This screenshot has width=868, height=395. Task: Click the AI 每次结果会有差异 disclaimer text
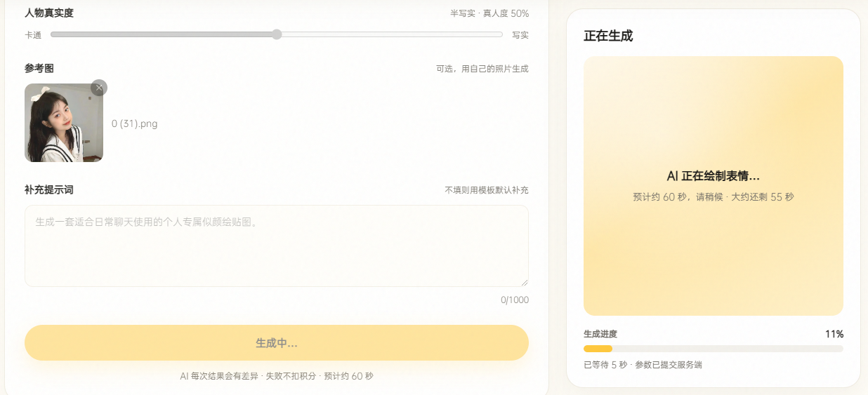click(277, 376)
